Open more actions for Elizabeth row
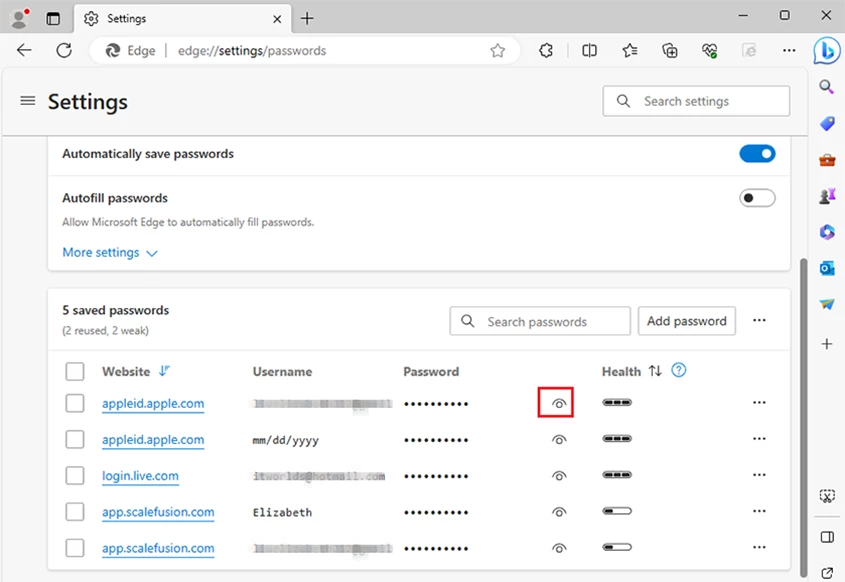 point(759,511)
